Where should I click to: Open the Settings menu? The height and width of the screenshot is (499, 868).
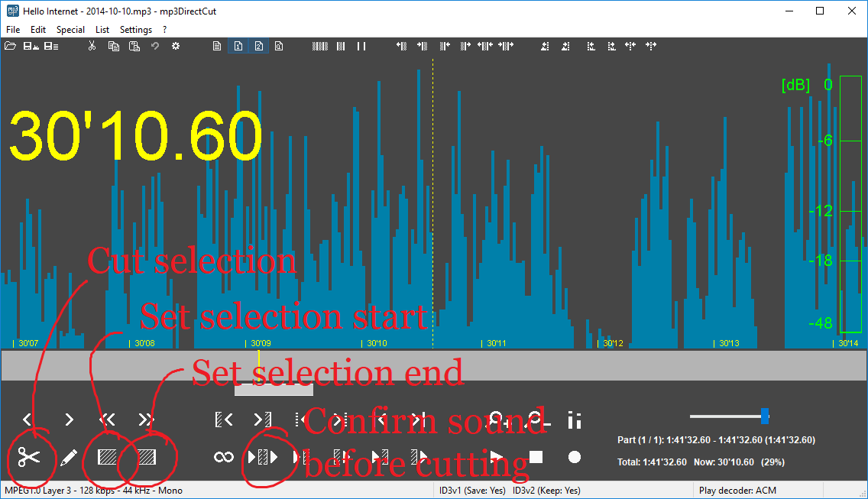(136, 29)
